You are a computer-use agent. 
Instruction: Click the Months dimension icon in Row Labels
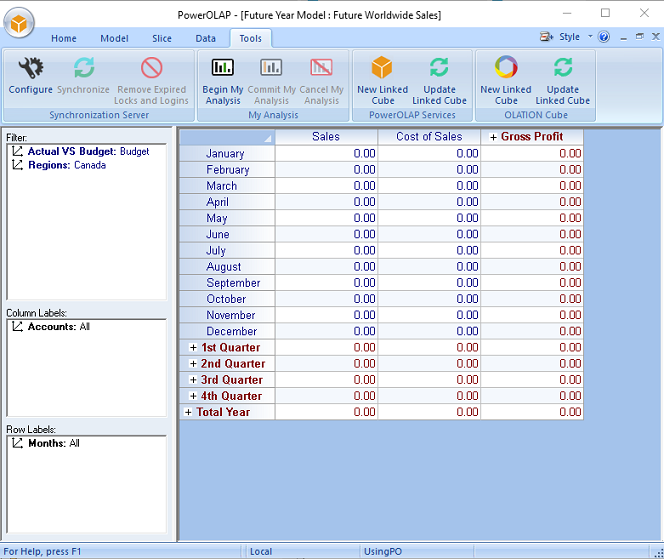(17, 443)
